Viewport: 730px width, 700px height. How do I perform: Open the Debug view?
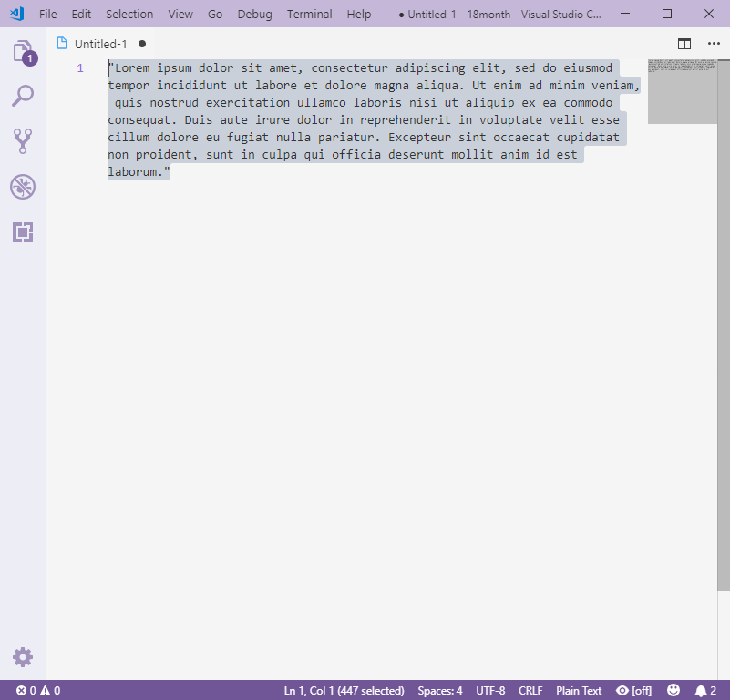(23, 187)
